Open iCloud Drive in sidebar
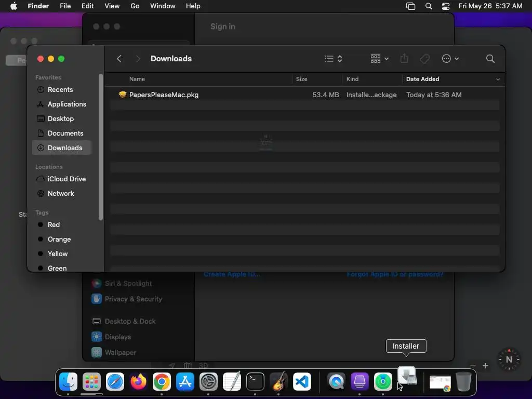 tap(62, 179)
